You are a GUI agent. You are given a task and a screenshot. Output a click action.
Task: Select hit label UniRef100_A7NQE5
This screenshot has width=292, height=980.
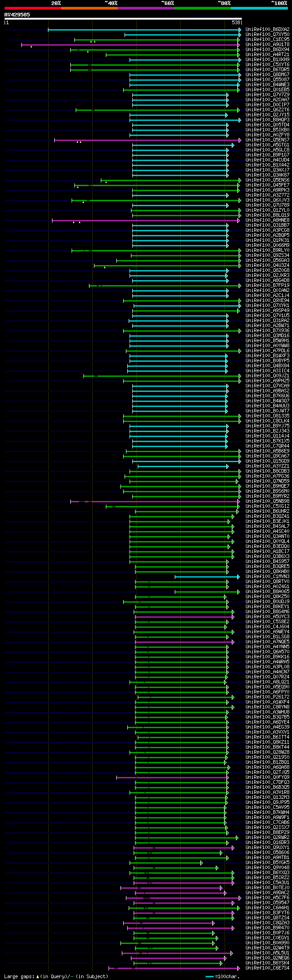[267, 642]
